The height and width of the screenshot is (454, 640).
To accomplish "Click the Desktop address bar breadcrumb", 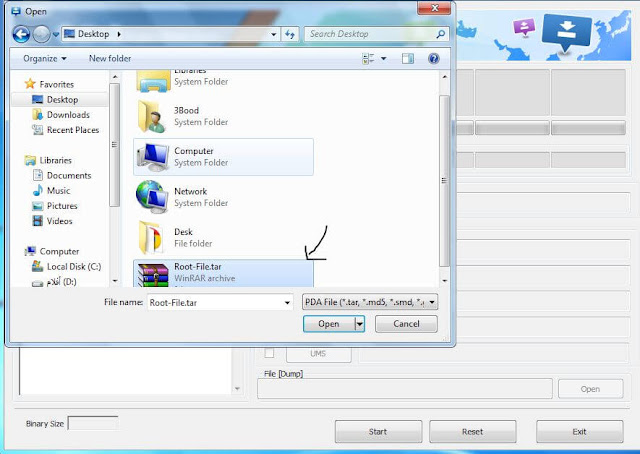I will click(93, 34).
